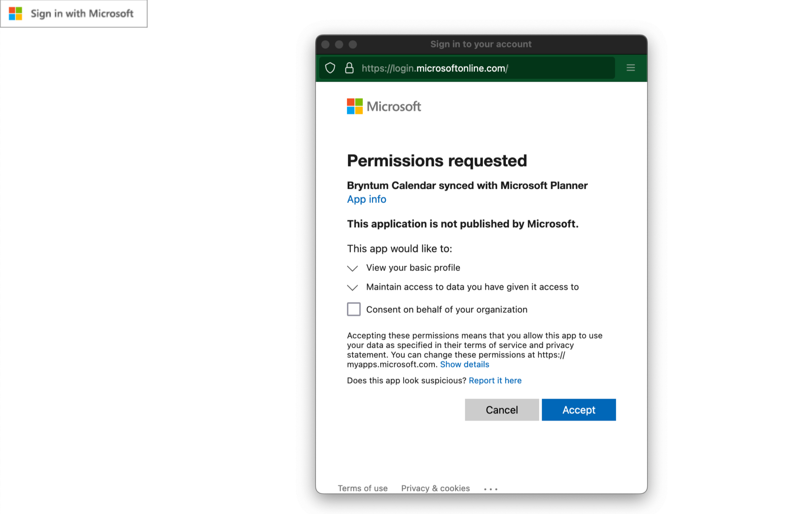The width and height of the screenshot is (812, 514).
Task: Click the Permissions requested heading
Action: tap(437, 161)
